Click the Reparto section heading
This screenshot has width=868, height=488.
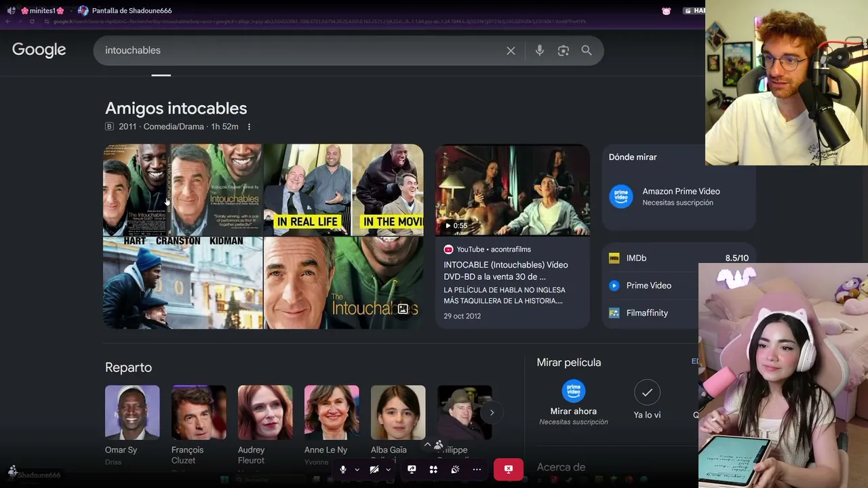[128, 367]
